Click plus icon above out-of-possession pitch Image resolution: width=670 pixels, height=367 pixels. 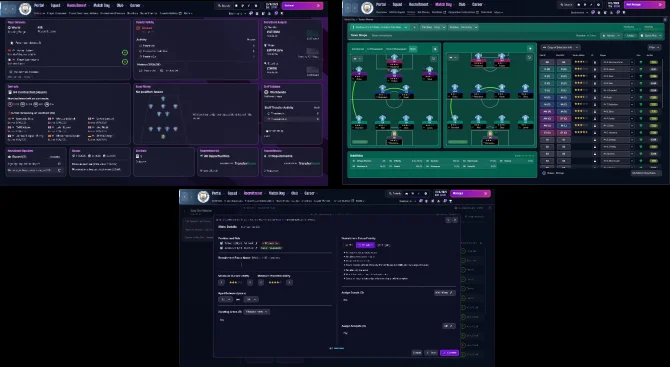click(x=530, y=49)
